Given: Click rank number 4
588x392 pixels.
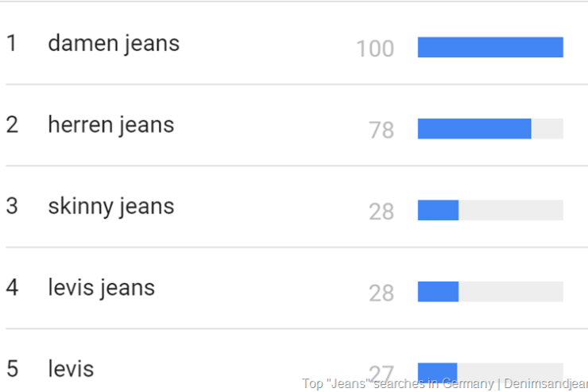Looking at the screenshot, I should (12, 288).
